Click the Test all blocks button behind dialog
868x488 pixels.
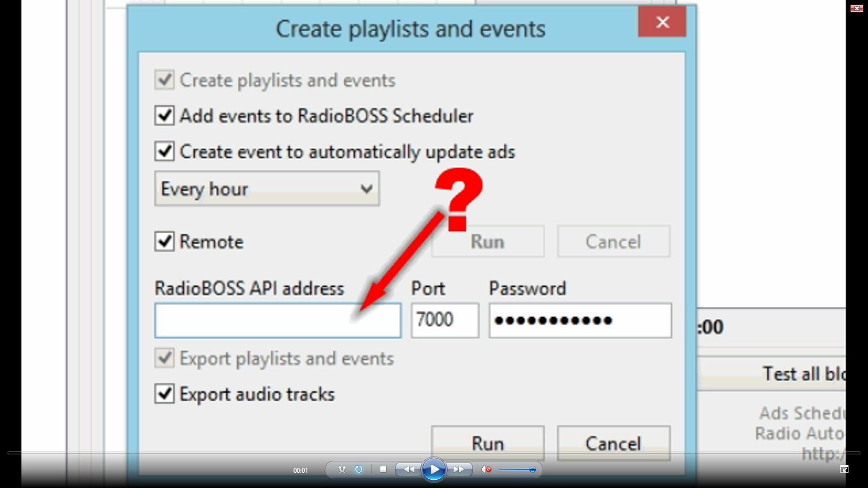tap(771, 374)
